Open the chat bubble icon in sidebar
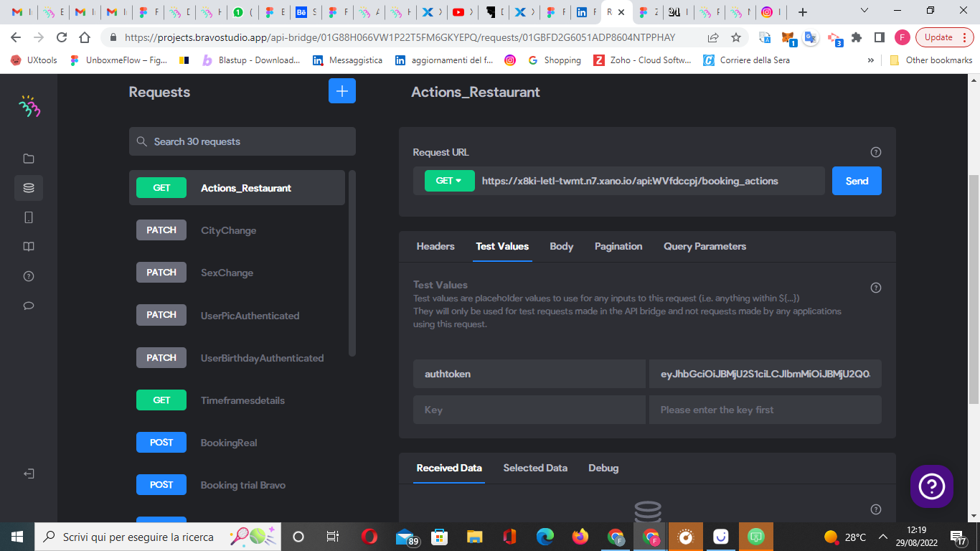Screen dimensions: 980x551 (x=29, y=306)
